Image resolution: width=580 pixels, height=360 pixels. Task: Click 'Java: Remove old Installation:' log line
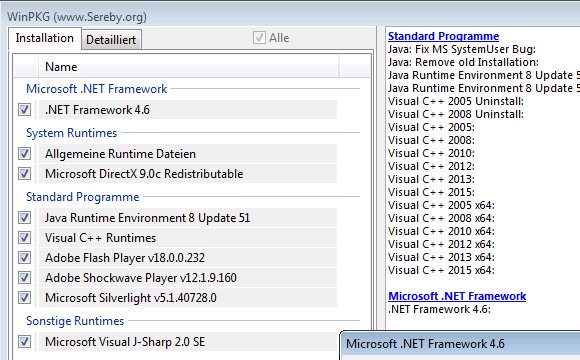(x=463, y=62)
